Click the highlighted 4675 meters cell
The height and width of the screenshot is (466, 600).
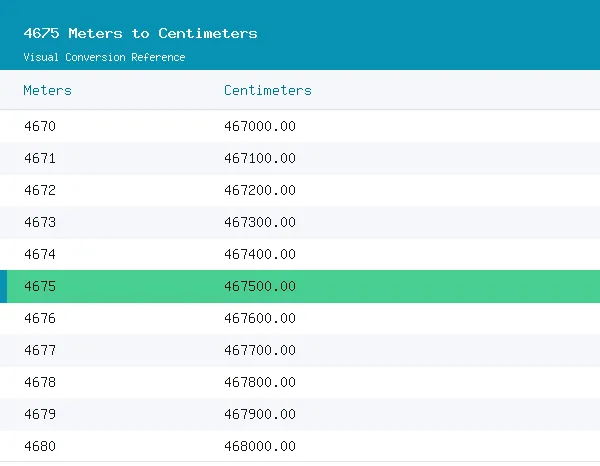pos(40,286)
